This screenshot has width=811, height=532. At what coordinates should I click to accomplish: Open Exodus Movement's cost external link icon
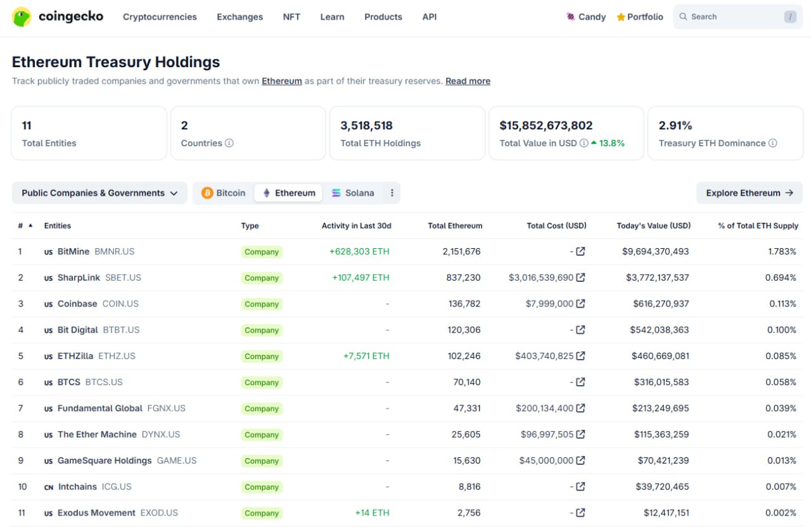pos(580,512)
